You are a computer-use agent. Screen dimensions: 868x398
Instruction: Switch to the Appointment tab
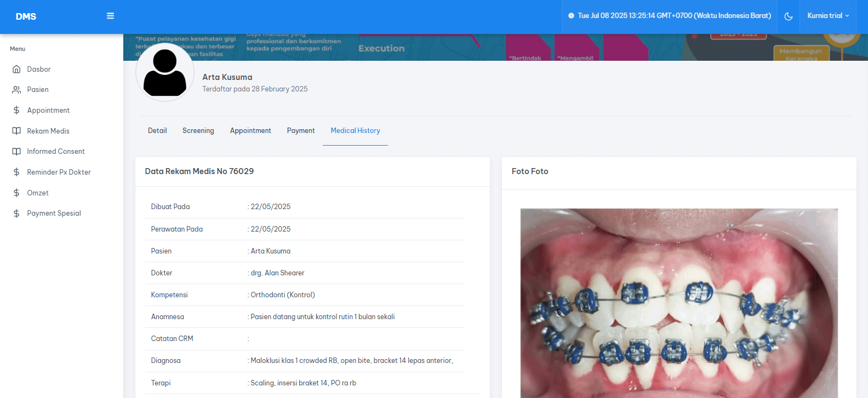coord(250,131)
